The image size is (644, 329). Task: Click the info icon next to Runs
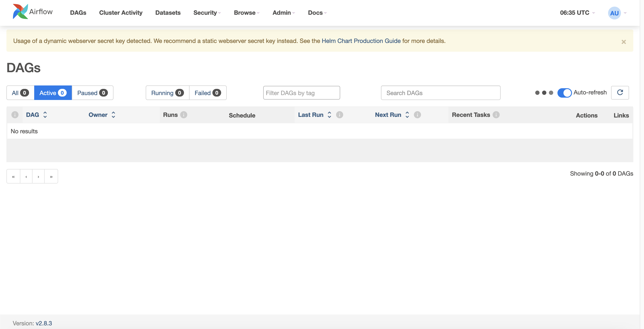coord(184,115)
